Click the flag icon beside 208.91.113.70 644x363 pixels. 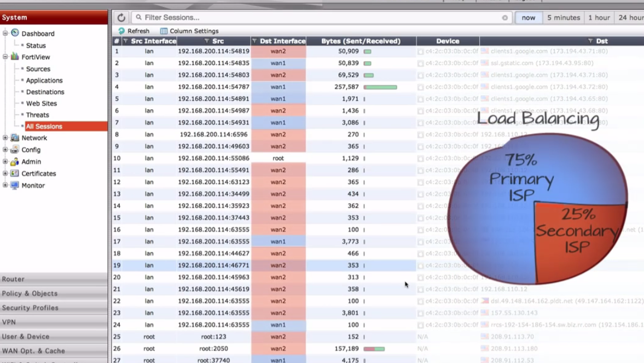pos(485,336)
